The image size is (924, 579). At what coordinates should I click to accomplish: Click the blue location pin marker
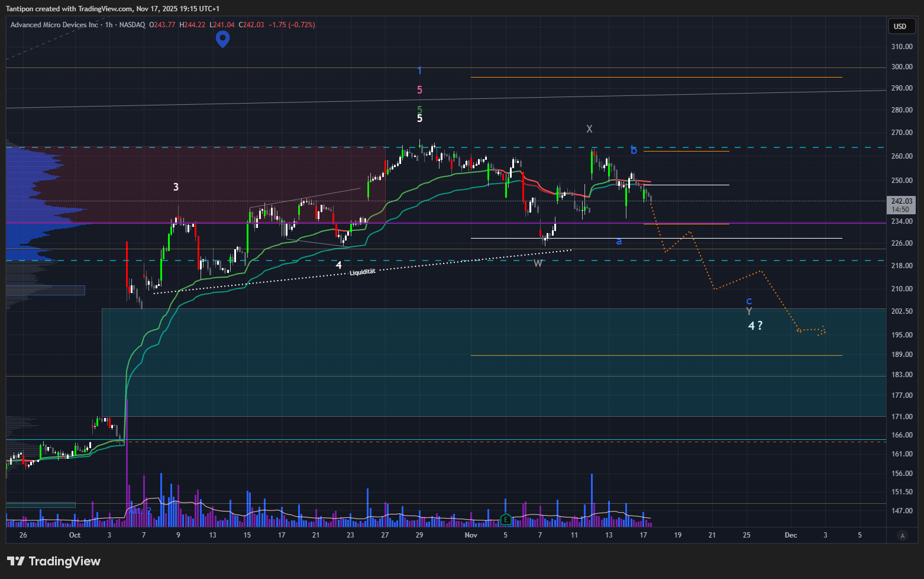point(222,38)
